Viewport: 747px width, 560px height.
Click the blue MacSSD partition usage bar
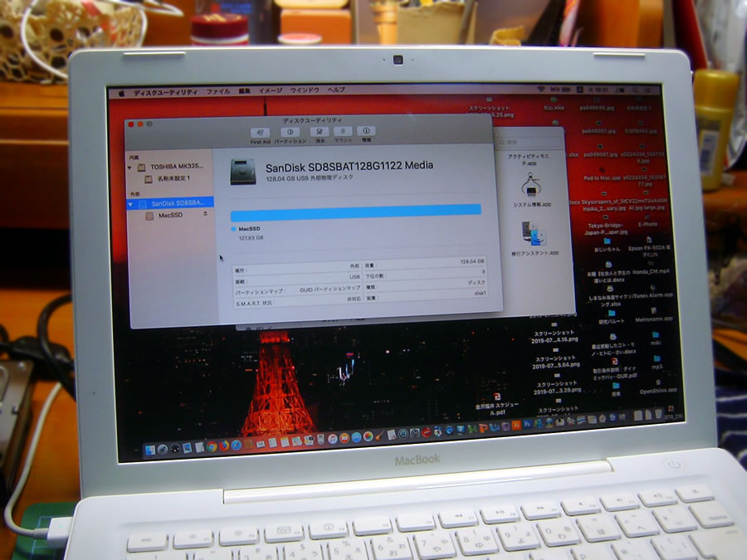(x=356, y=212)
